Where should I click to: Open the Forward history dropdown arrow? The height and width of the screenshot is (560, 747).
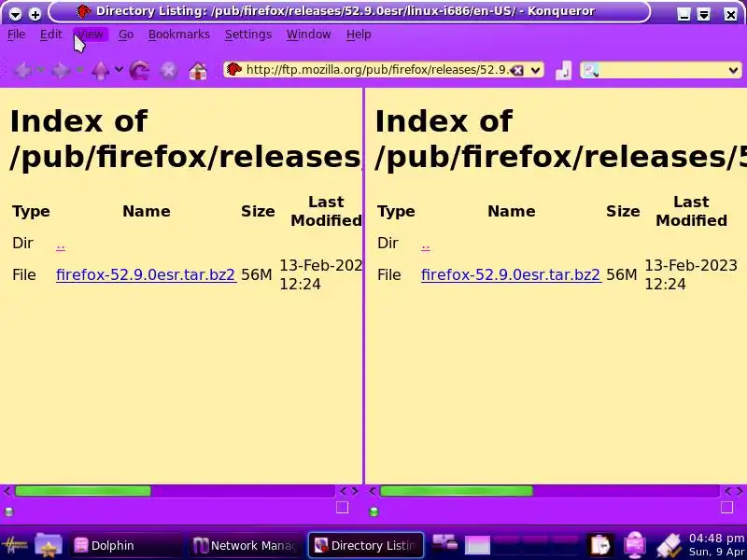point(79,70)
